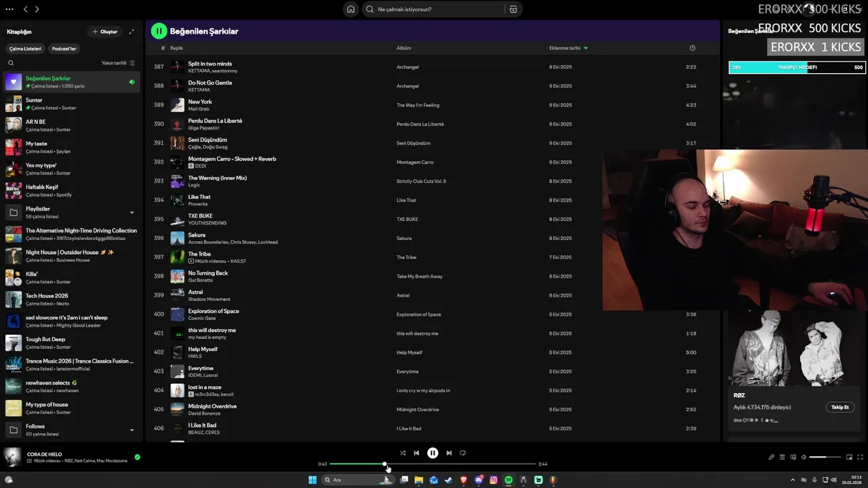
Task: Filter by Çalma Listeleri chip
Action: click(x=25, y=49)
